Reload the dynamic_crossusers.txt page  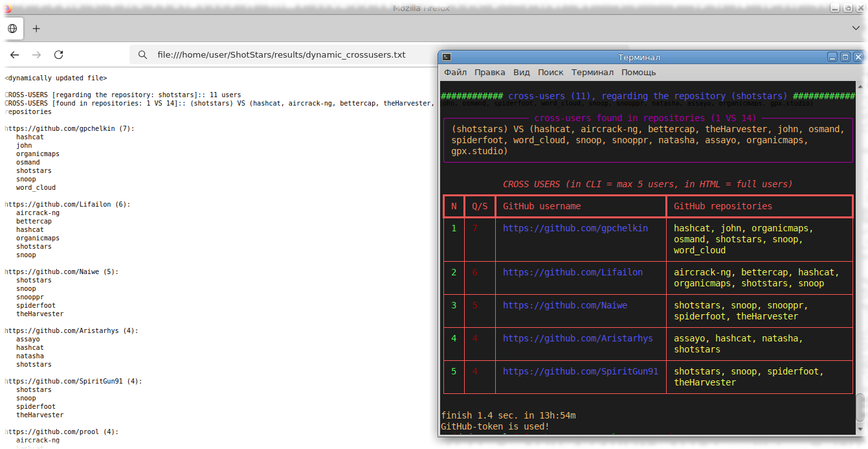pyautogui.click(x=58, y=55)
